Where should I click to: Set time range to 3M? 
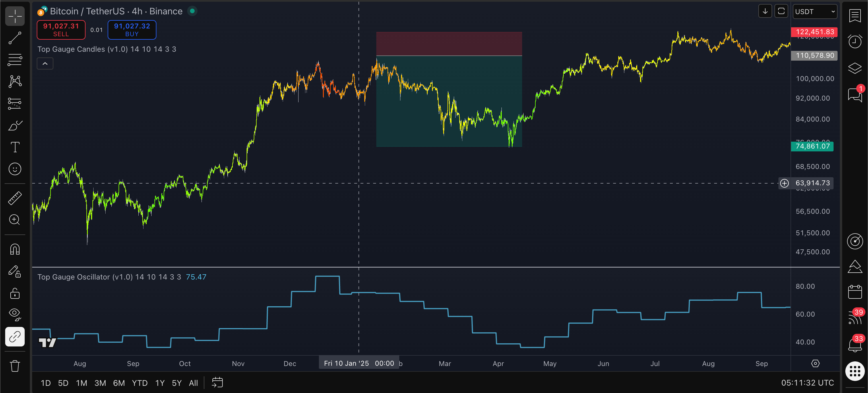coord(100,383)
